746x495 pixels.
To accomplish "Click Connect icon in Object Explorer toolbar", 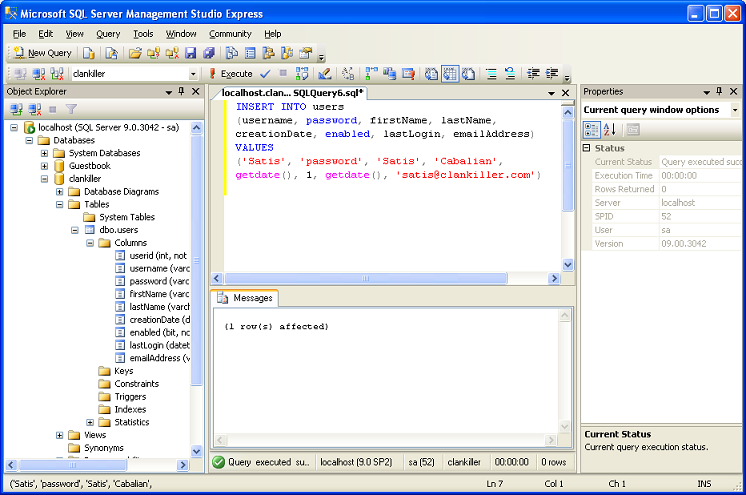I will pos(16,109).
